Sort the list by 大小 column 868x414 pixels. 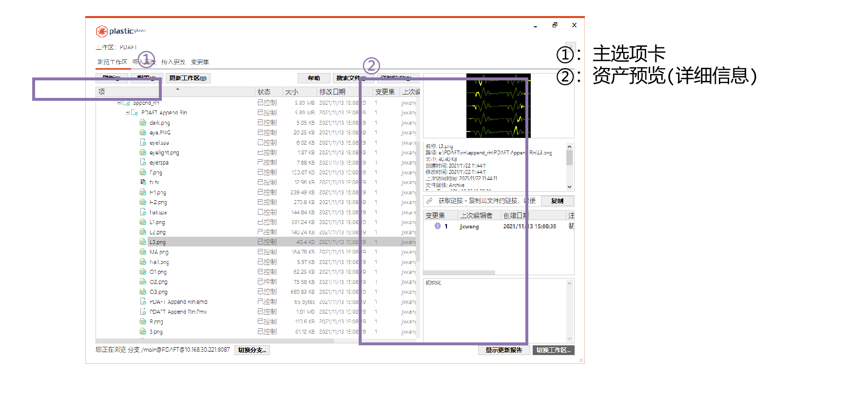291,92
